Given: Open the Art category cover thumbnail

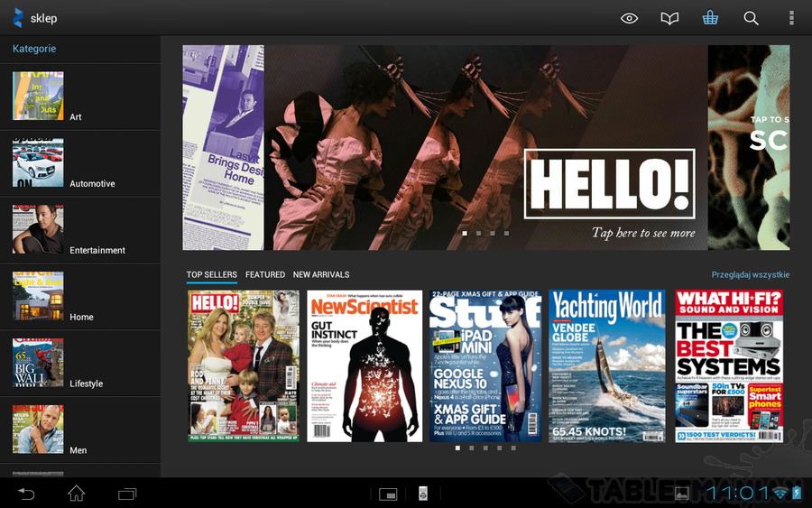Looking at the screenshot, I should pyautogui.click(x=38, y=96).
